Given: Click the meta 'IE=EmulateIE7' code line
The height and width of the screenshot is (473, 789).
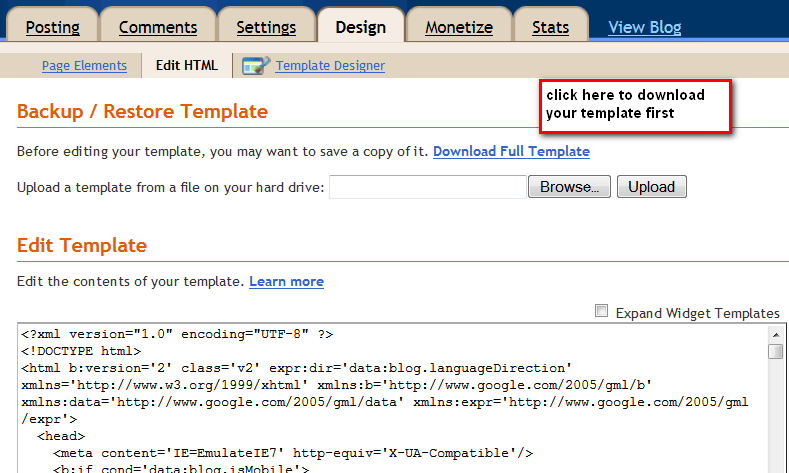Looking at the screenshot, I should coord(293,453).
